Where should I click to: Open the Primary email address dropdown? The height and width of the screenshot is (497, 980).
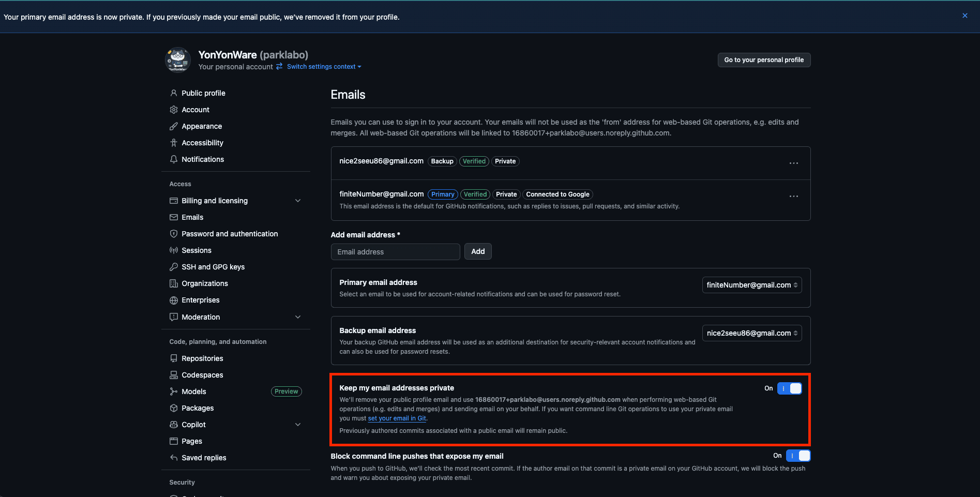751,285
